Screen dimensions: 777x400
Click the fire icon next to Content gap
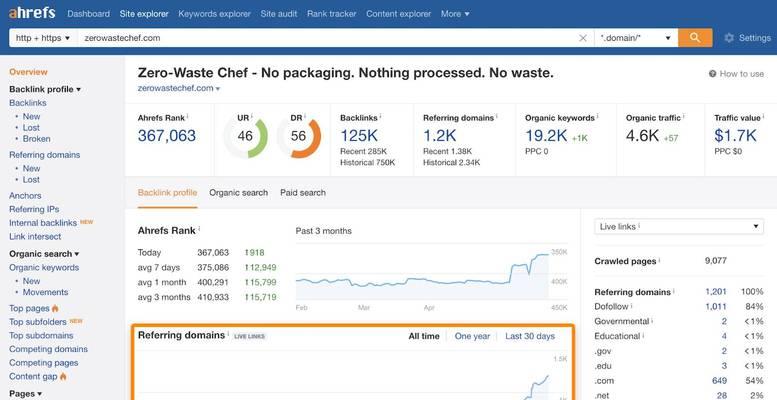coord(63,376)
